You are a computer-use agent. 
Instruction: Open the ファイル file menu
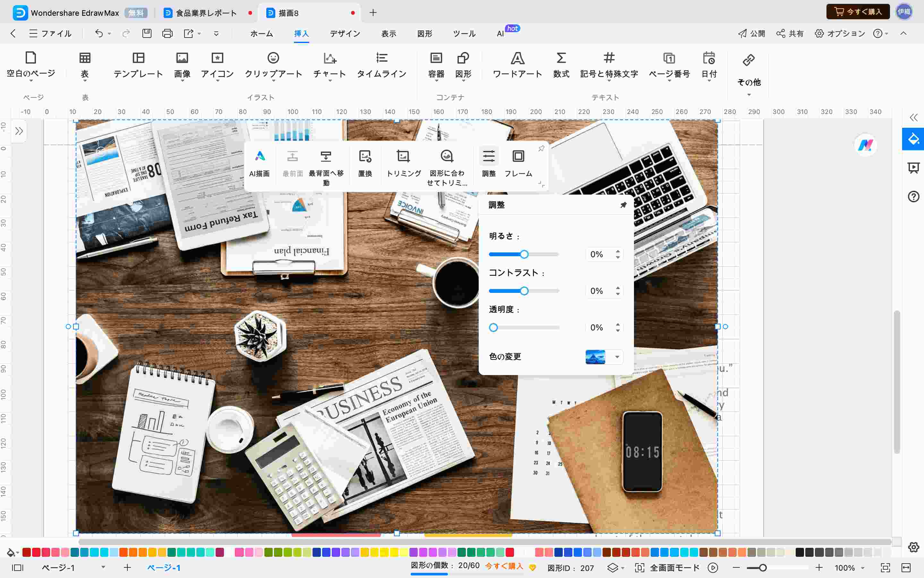[x=50, y=34]
